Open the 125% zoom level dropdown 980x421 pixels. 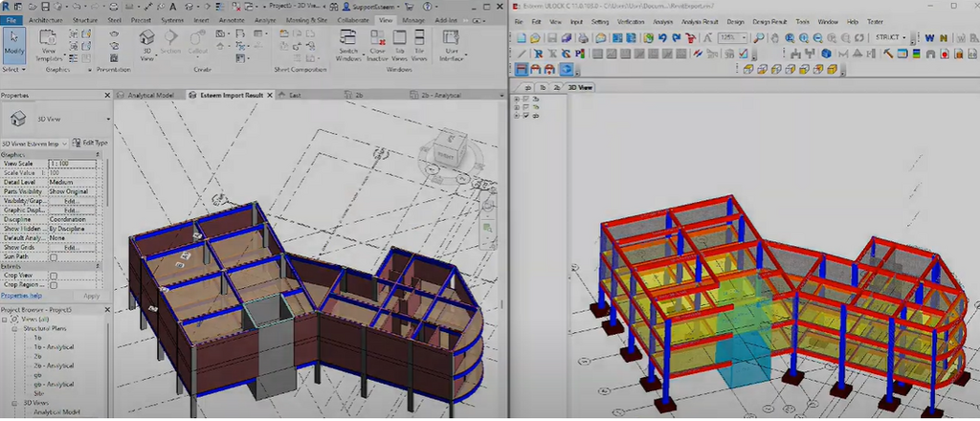coord(745,38)
